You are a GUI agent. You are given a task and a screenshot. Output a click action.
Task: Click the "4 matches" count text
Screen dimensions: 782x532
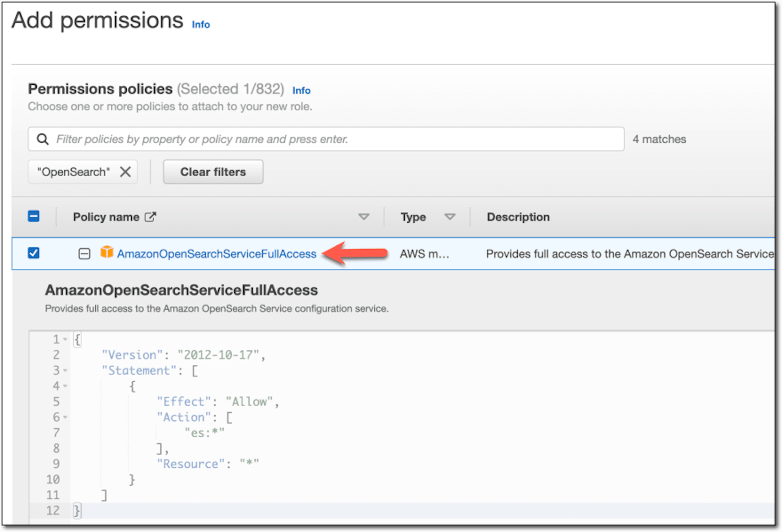pyautogui.click(x=659, y=139)
